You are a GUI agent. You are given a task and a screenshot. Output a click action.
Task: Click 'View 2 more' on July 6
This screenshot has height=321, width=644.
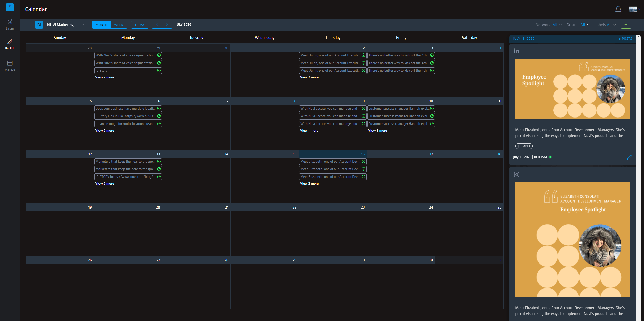coord(105,131)
